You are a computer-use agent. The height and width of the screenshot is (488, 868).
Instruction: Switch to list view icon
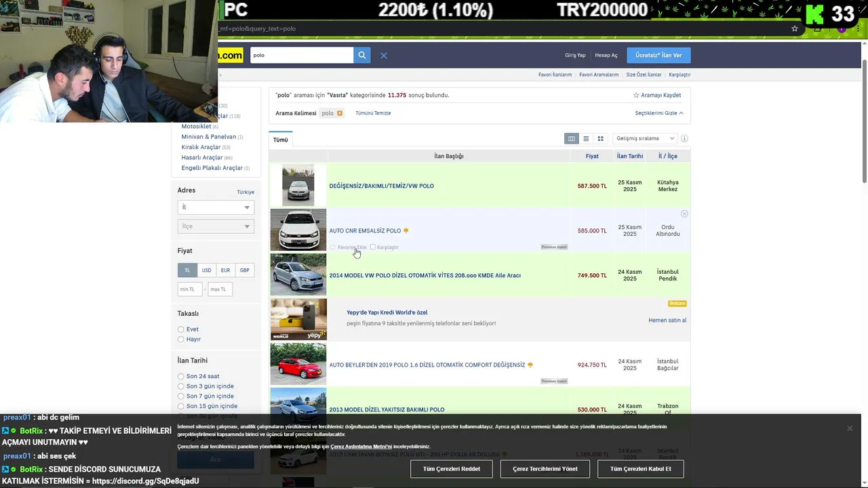[x=586, y=138]
